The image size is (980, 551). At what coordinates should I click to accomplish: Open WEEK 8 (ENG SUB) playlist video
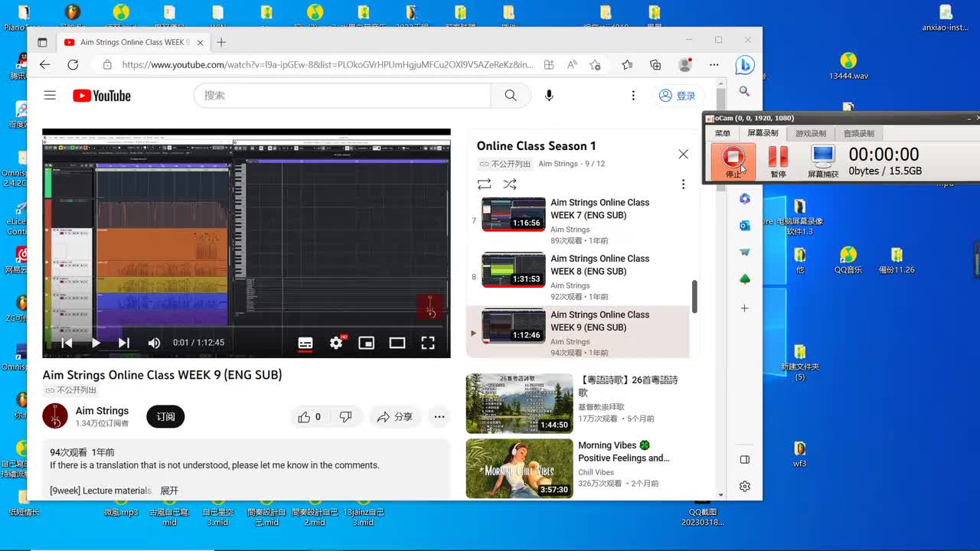(x=599, y=265)
